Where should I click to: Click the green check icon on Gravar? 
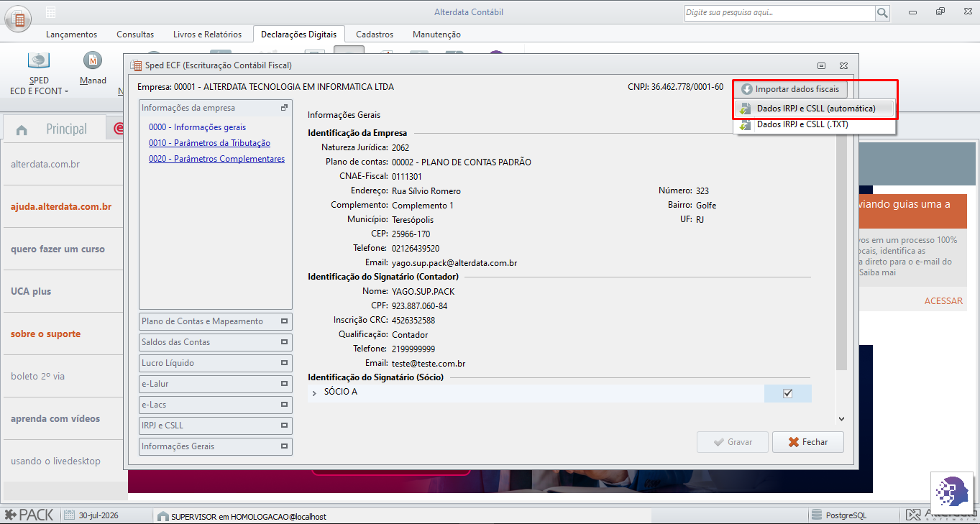click(x=718, y=442)
